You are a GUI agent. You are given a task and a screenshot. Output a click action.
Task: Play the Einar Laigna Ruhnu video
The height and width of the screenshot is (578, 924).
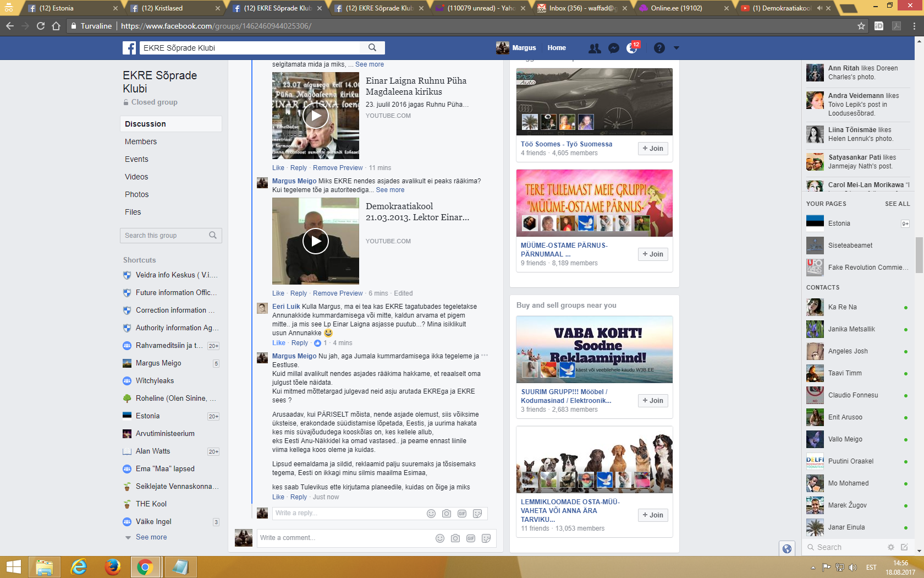pos(316,116)
